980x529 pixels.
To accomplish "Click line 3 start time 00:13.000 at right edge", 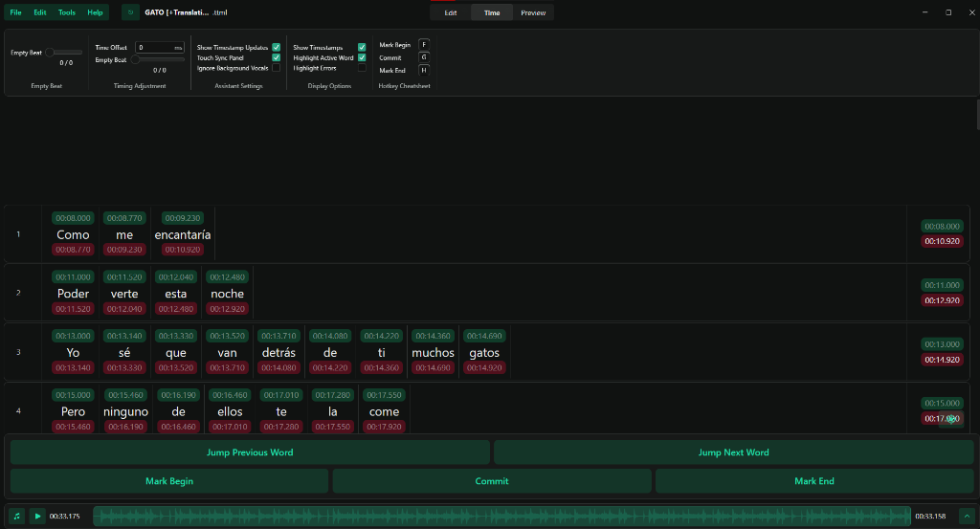I will click(942, 344).
